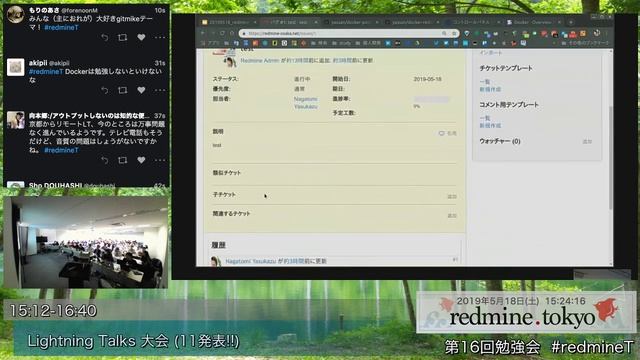Bookmark page with address bar star

454,33
